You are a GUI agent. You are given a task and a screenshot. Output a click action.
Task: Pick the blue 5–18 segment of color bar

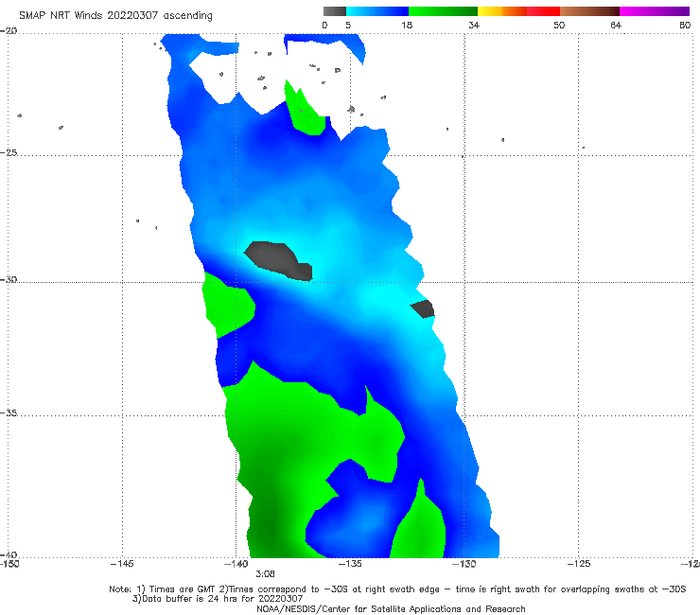377,11
